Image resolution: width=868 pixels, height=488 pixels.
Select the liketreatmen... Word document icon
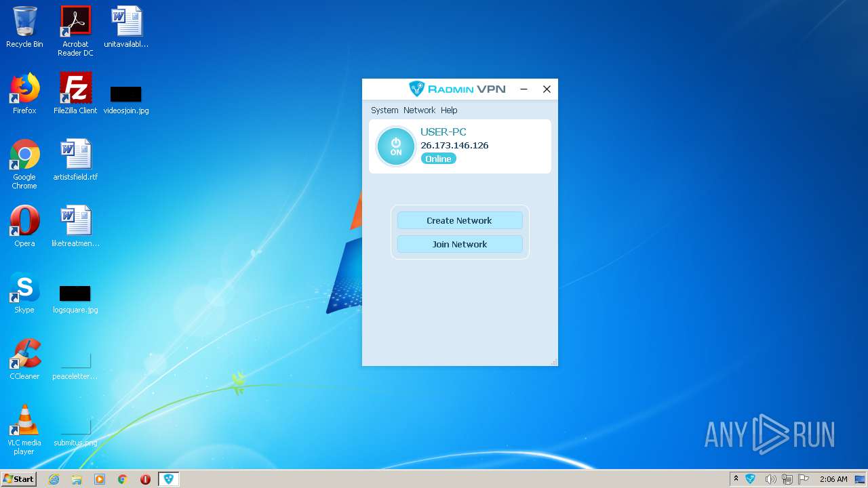point(75,226)
